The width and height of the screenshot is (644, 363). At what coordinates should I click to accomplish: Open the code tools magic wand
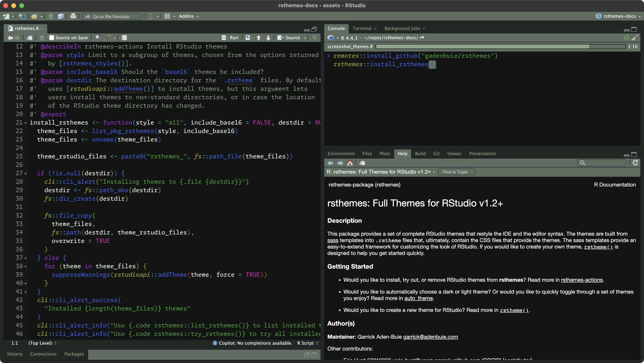[x=108, y=38]
